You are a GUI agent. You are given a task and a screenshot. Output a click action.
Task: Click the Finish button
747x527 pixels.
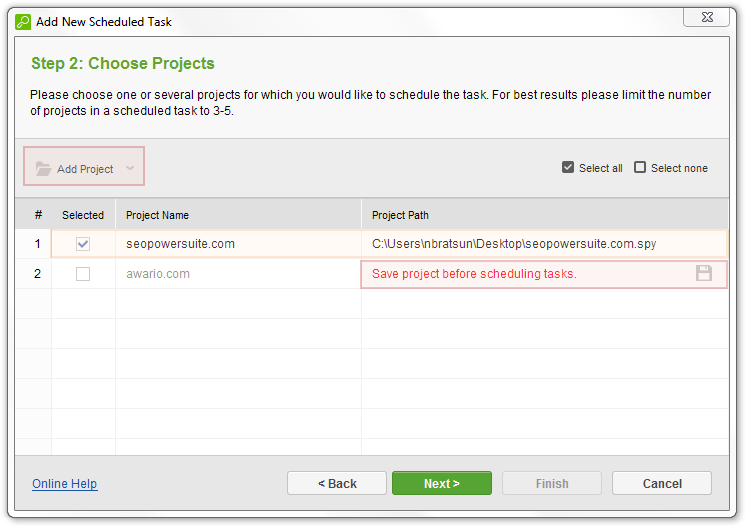(552, 484)
